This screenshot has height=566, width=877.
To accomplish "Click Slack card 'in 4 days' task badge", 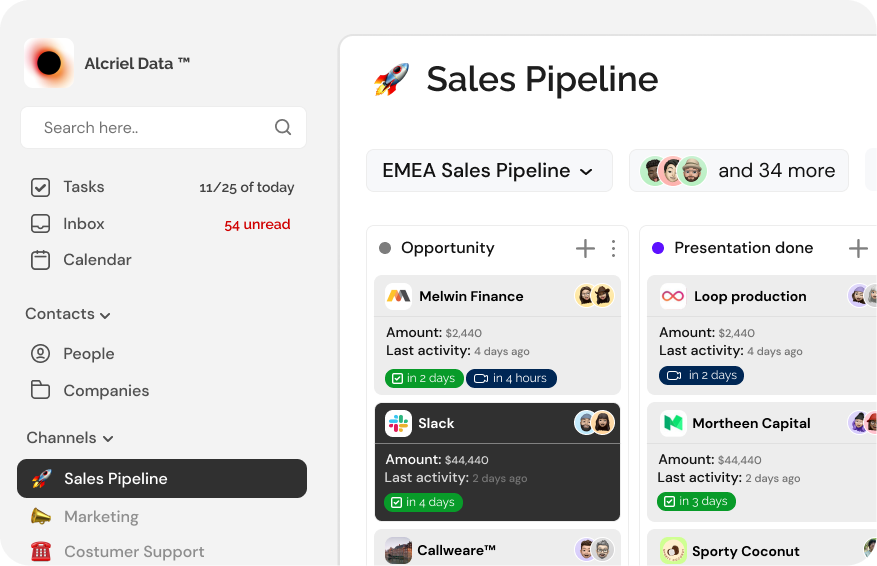I will click(x=423, y=502).
